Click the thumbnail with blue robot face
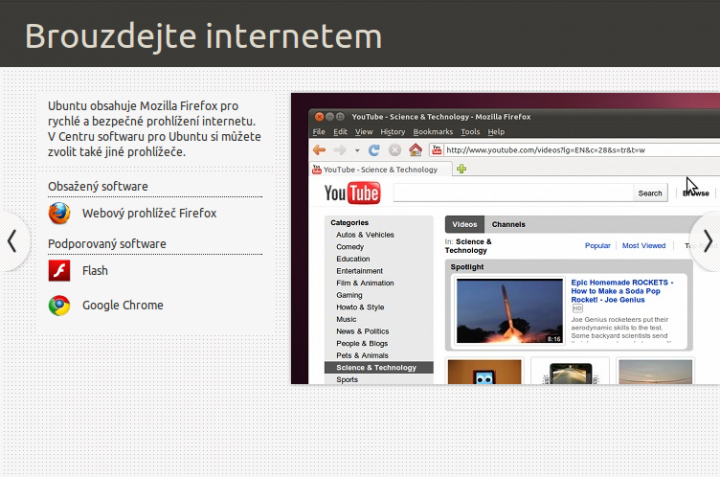This screenshot has width=720, height=477. tap(484, 371)
